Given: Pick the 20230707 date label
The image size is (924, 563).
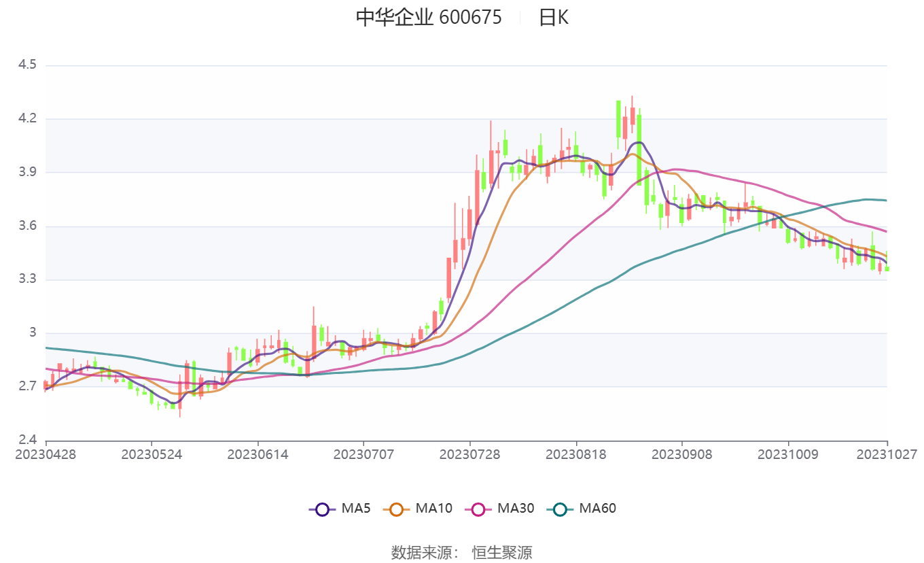Looking at the screenshot, I should click(x=363, y=454).
